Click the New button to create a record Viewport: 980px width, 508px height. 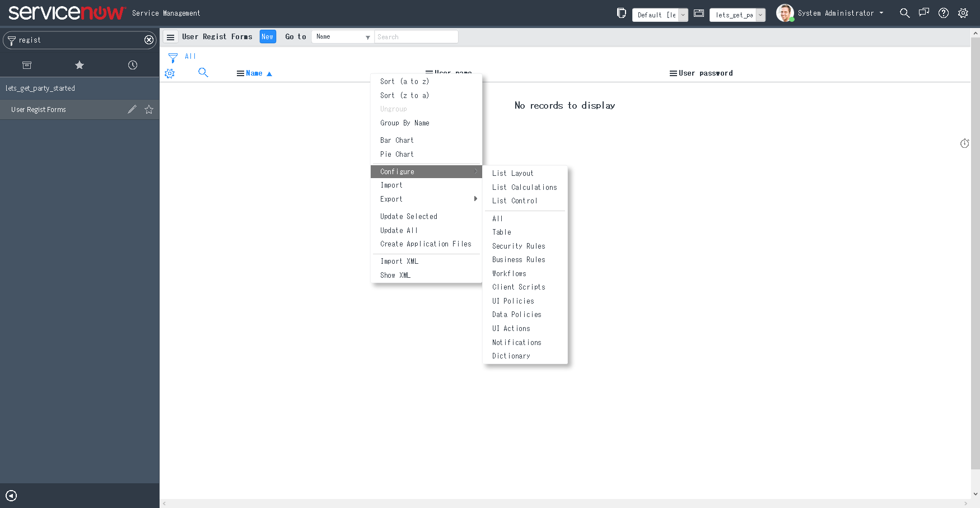[268, 36]
